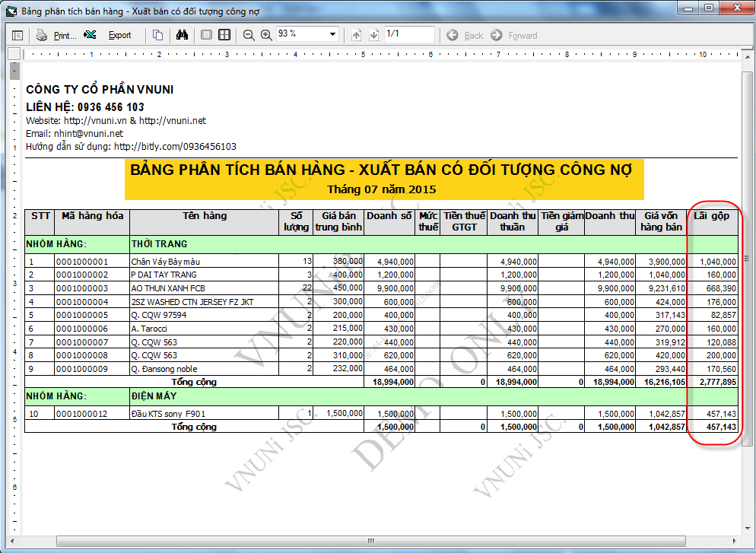The image size is (756, 553).
Task: Open the zoom percentage dropdown
Action: click(333, 35)
